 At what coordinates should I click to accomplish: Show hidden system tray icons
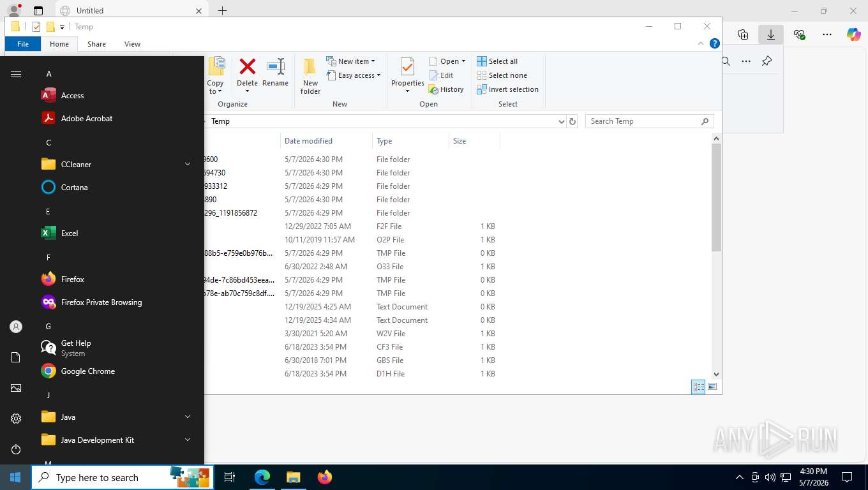(740, 477)
